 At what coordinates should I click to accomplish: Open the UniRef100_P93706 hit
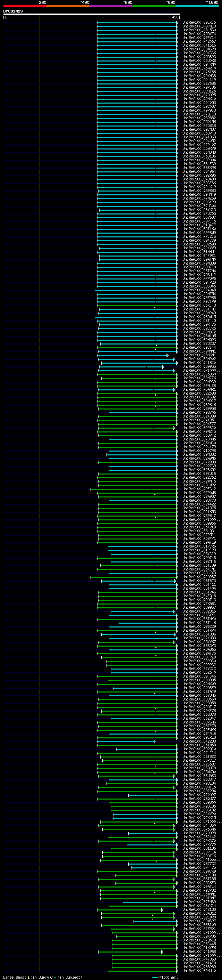[x=199, y=412]
